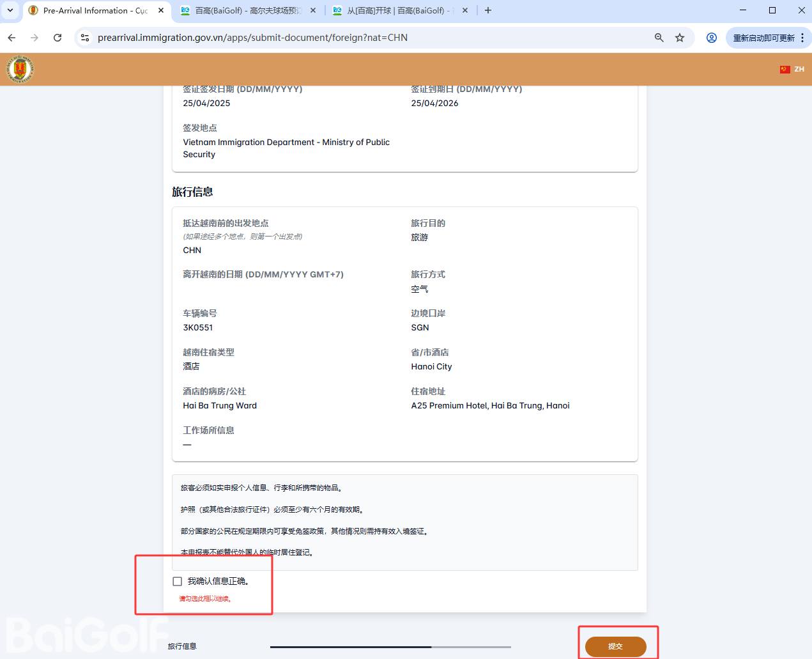This screenshot has height=659, width=812.
Task: Bookmark this page with the star icon
Action: (680, 38)
